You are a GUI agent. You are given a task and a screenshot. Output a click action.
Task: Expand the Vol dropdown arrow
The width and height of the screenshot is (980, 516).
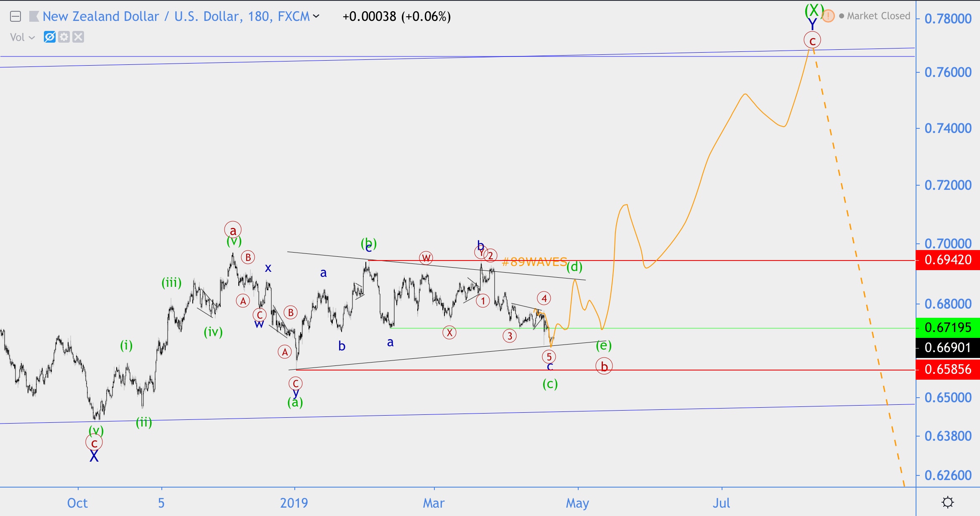[x=32, y=37]
